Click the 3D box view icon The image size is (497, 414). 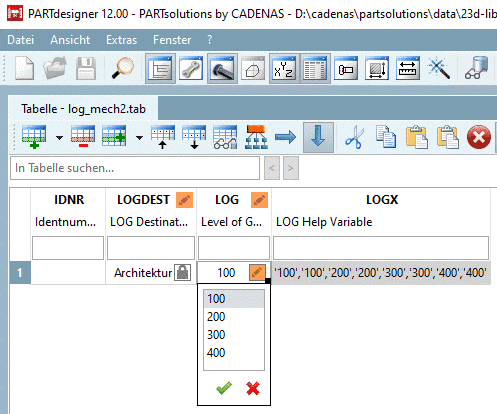pos(253,69)
